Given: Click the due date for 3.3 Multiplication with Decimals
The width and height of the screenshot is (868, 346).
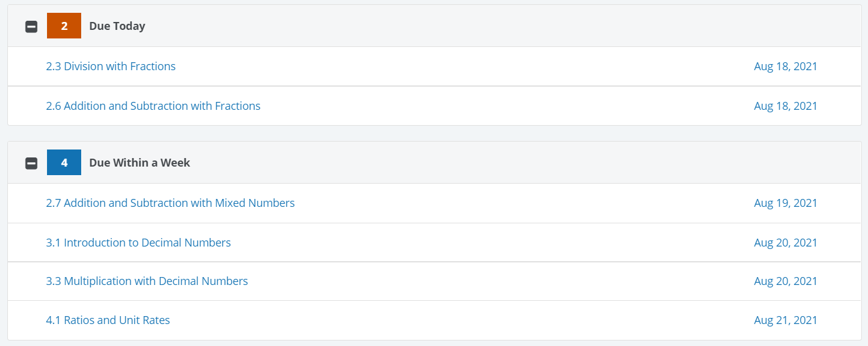Looking at the screenshot, I should (x=786, y=281).
